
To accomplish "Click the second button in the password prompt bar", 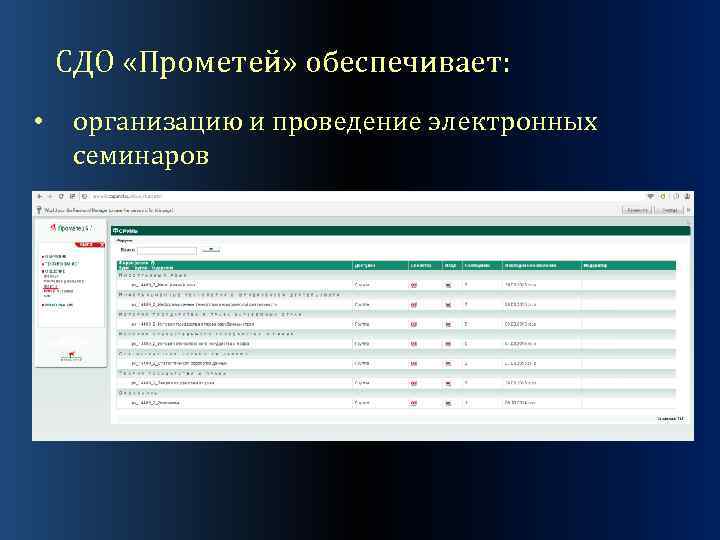I will pyautogui.click(x=669, y=210).
